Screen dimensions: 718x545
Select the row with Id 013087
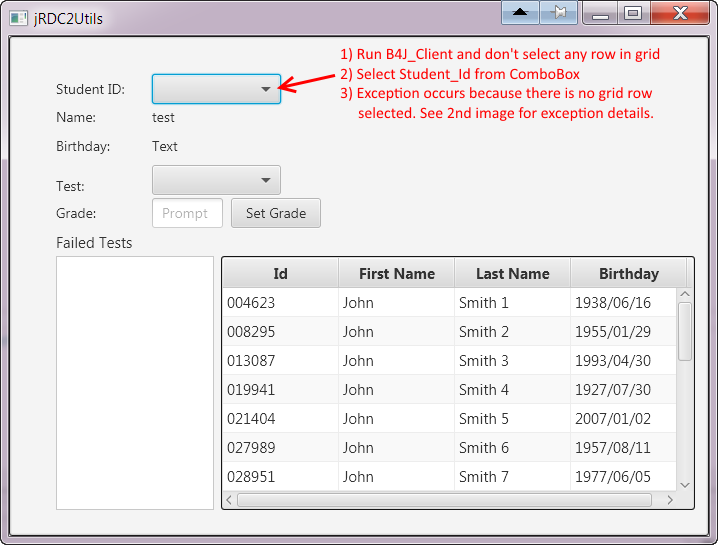click(x=449, y=360)
